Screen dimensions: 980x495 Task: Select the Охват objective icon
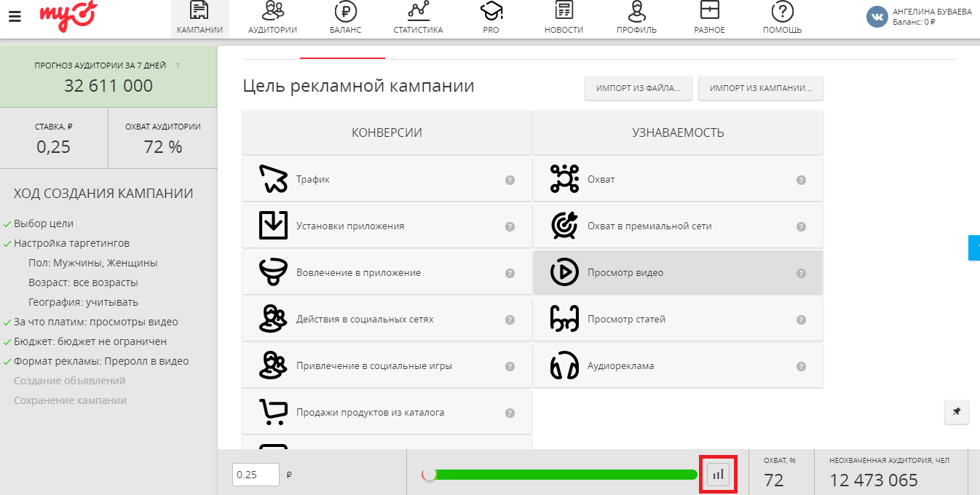tap(564, 178)
